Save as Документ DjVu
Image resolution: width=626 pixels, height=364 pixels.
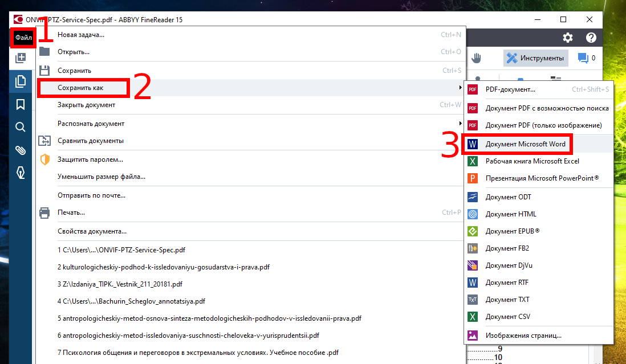(539, 266)
